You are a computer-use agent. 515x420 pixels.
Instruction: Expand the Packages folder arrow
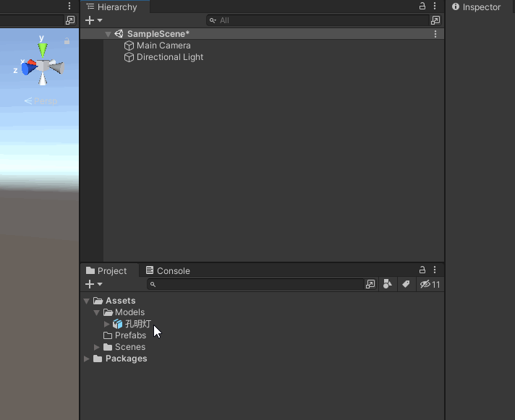pos(87,359)
